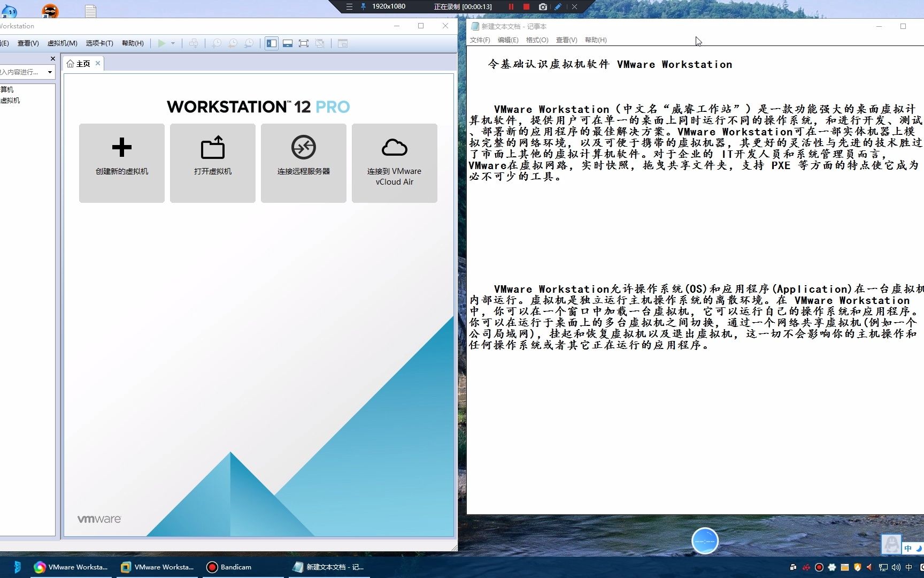The image size is (924, 578).
Task: Click the full screen mode icon
Action: 304,43
